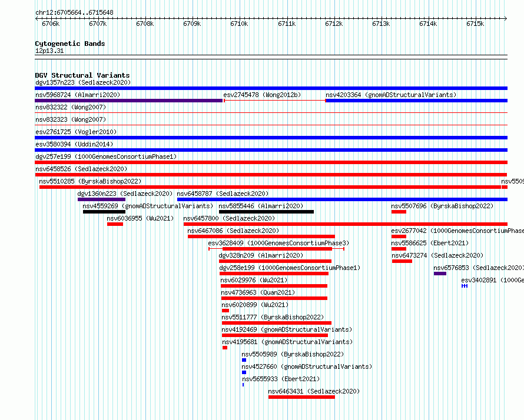Click the tiny blue marker under esv3402891

coord(465,286)
